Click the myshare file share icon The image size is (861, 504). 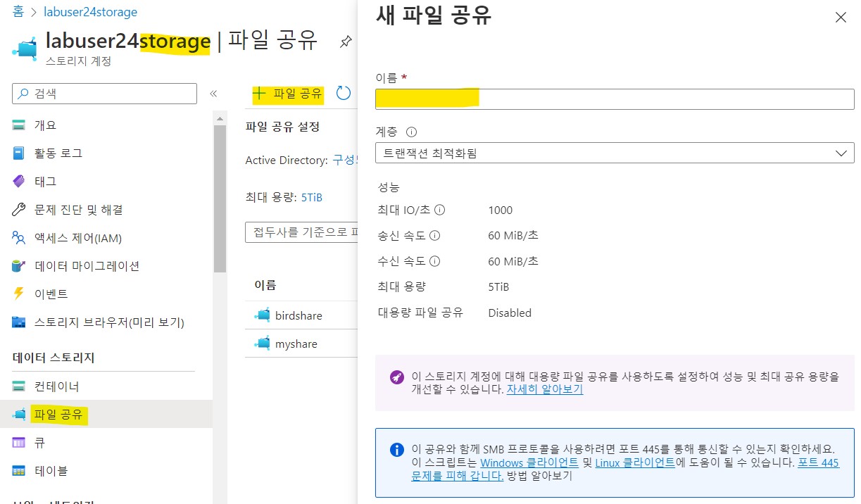point(262,343)
